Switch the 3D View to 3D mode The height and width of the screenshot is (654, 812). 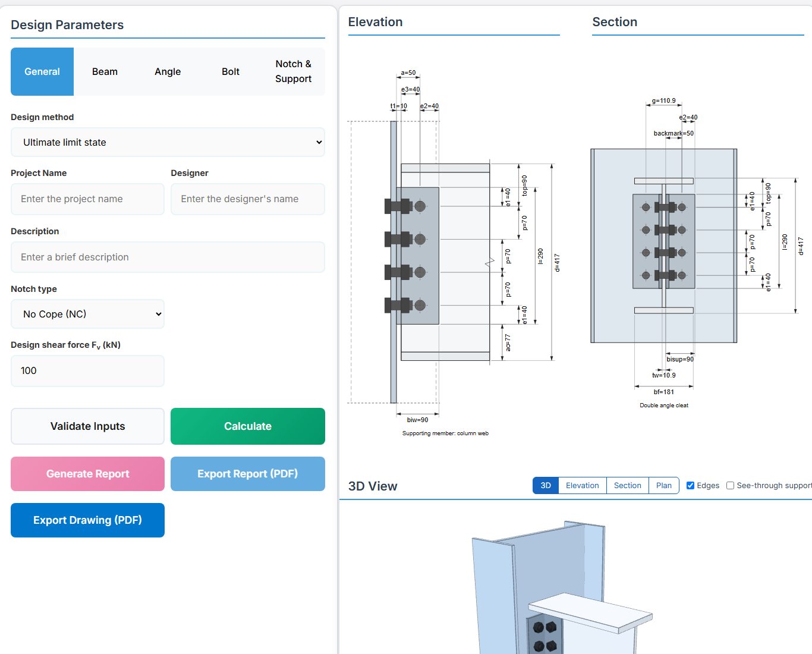pos(546,486)
